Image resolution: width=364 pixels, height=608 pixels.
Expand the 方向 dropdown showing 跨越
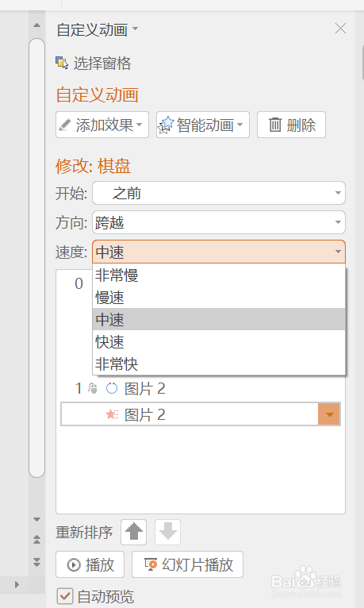tap(219, 222)
